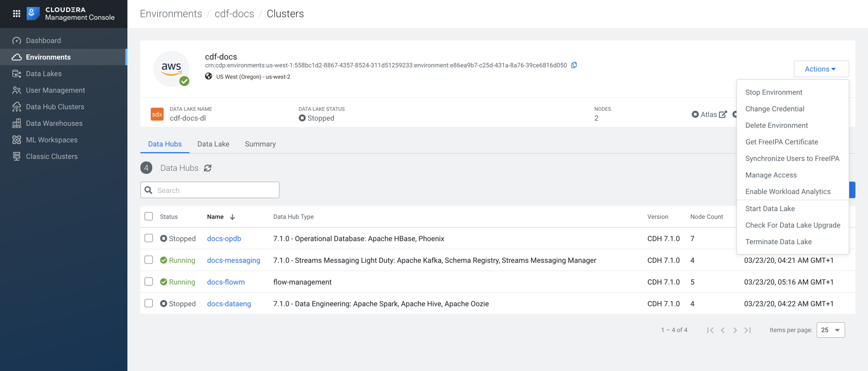This screenshot has height=371, width=868.
Task: Refresh the Data Hubs list
Action: (x=208, y=168)
